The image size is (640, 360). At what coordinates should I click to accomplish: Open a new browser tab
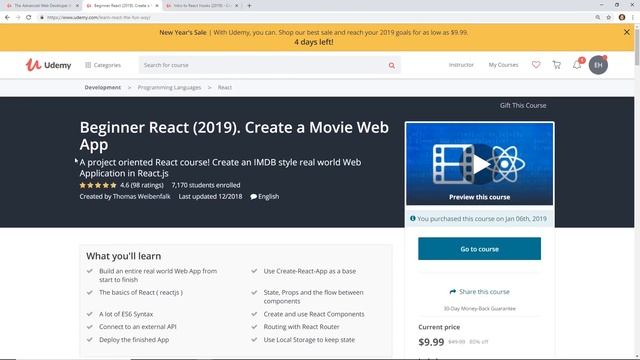[249, 6]
